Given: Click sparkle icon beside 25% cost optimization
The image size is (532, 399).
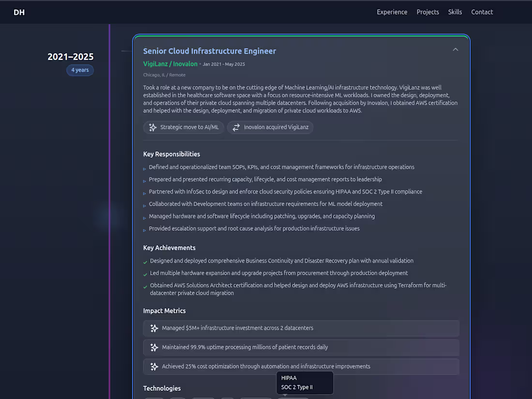Looking at the screenshot, I should 154,367.
